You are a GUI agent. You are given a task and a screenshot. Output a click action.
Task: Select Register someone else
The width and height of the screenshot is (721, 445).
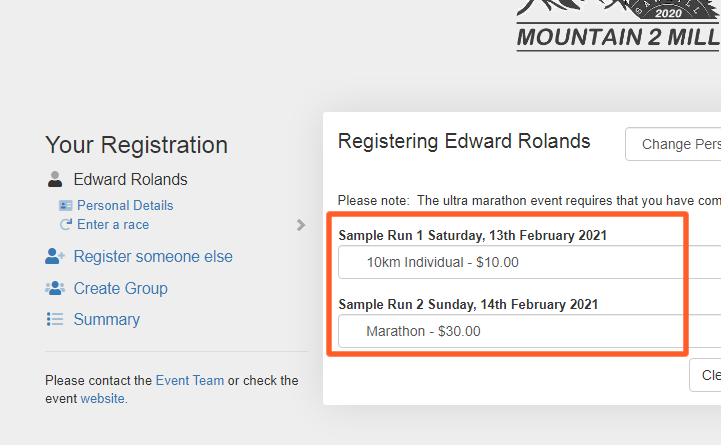[153, 257]
